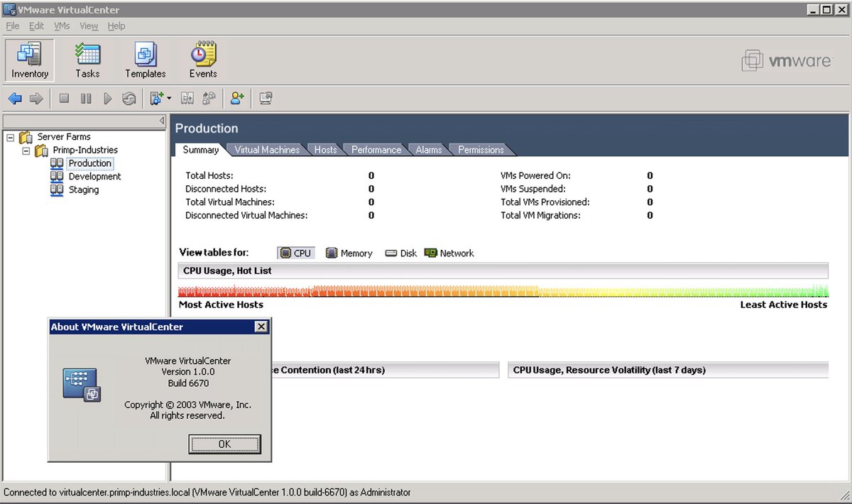Open the Inventory view
Screen dimensions: 852x504
click(30, 60)
